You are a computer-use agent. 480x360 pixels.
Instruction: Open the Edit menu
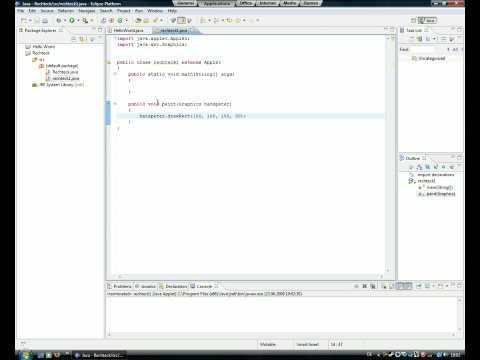(32, 11)
